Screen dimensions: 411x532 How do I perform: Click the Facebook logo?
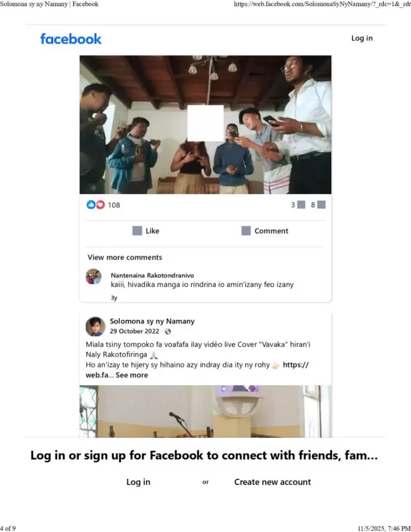(x=71, y=39)
